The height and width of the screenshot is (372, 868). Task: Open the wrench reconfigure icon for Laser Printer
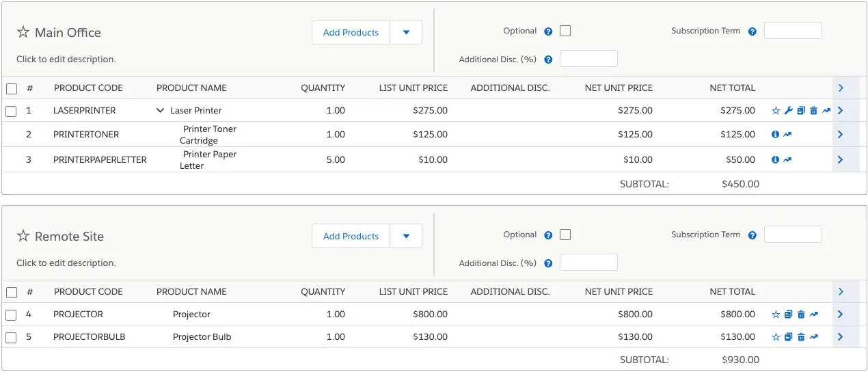(x=789, y=111)
